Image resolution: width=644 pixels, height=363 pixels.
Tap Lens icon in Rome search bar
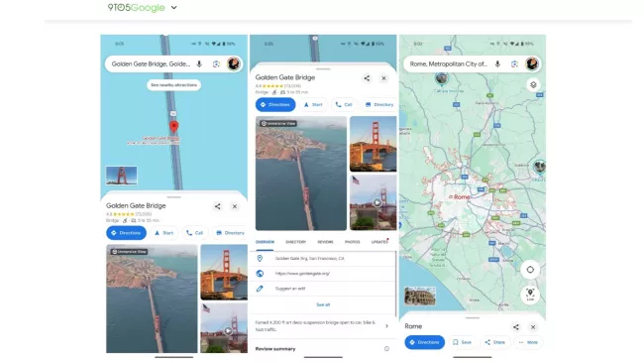coord(514,63)
